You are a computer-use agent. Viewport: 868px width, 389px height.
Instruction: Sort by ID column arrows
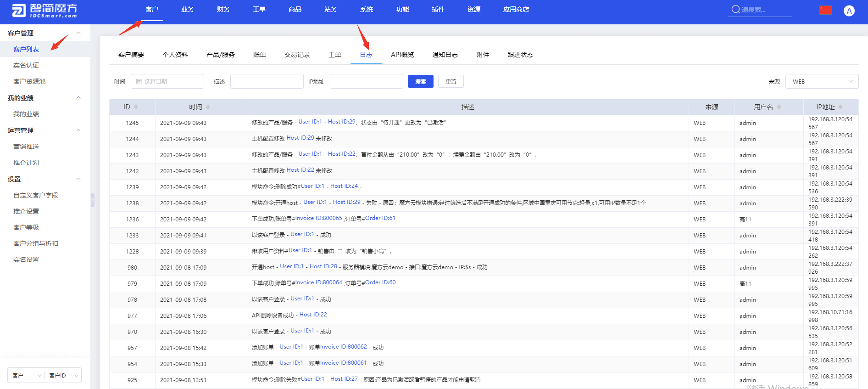coord(136,107)
